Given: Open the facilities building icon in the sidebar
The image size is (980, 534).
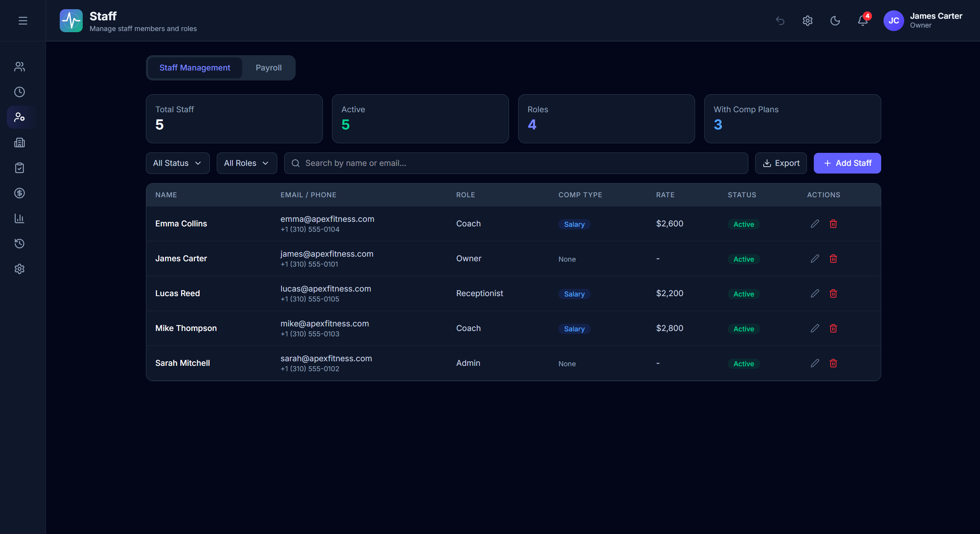Looking at the screenshot, I should (19, 143).
